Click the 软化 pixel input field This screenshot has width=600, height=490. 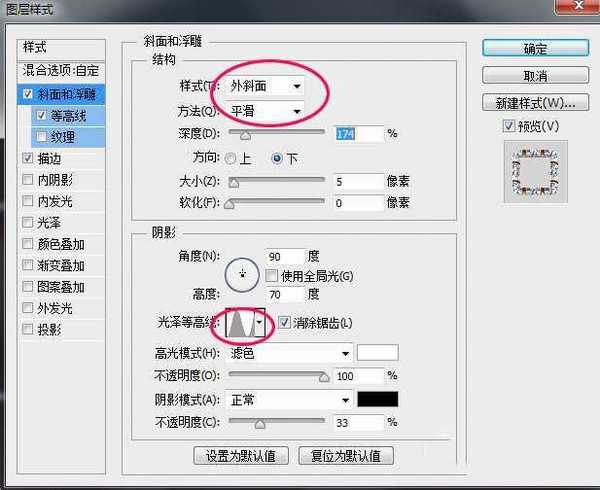(x=359, y=203)
